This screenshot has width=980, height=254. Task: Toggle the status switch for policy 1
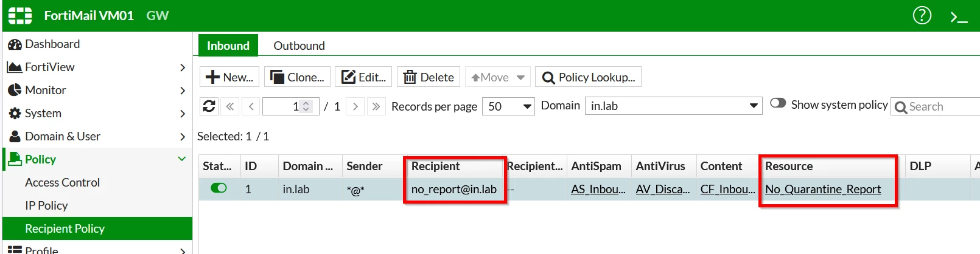pyautogui.click(x=219, y=188)
